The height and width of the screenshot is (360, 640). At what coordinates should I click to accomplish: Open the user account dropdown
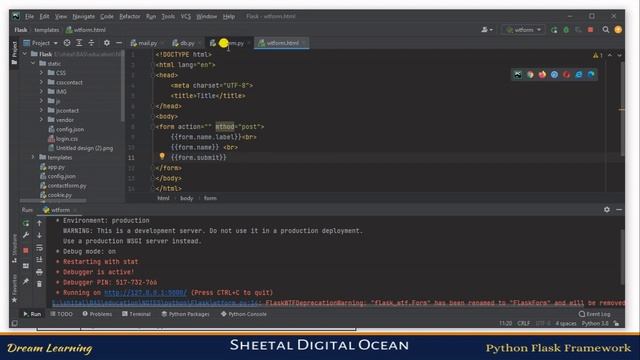pos(487,30)
